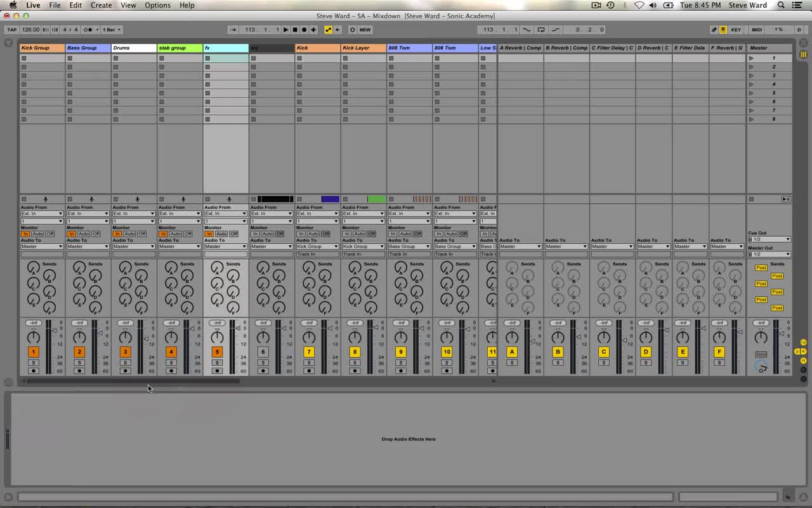Open Kick track Audio To dropdown
812x508 pixels.
click(x=318, y=246)
